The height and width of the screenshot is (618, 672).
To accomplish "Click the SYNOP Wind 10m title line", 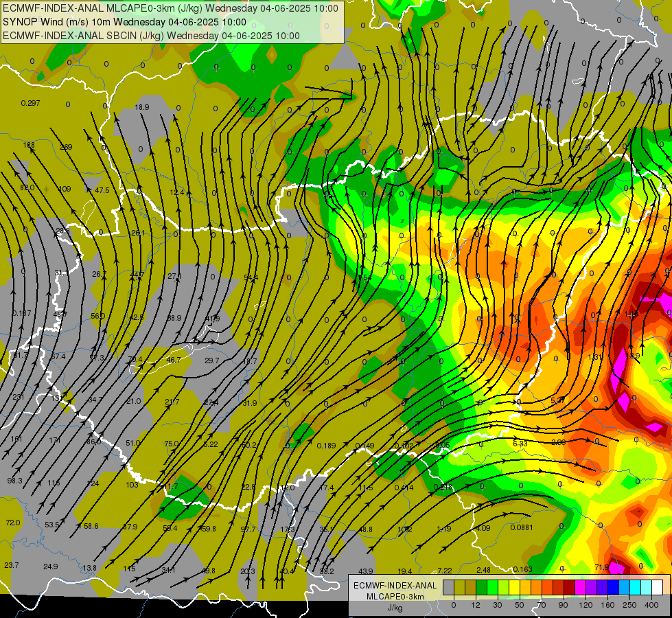I will tap(124, 22).
